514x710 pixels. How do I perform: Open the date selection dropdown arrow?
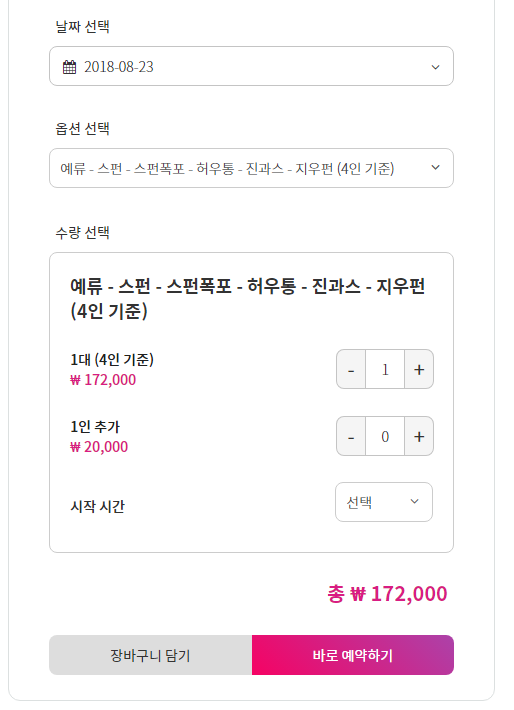(436, 67)
